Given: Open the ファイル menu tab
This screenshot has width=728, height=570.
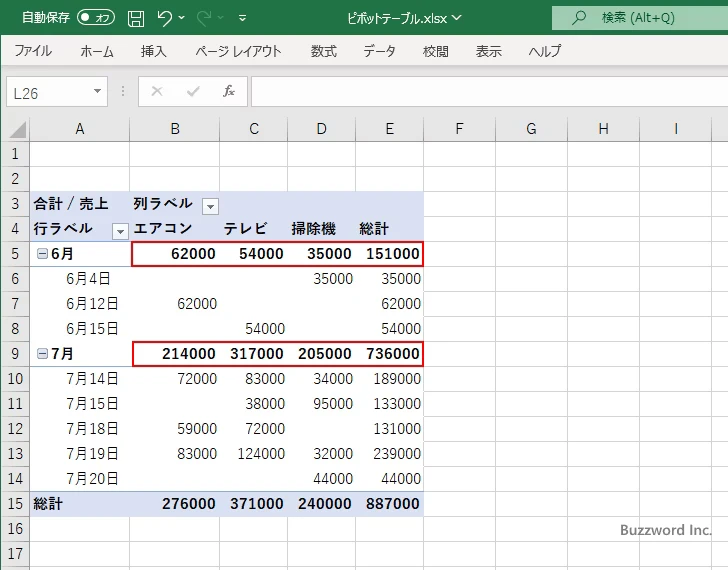Looking at the screenshot, I should (x=33, y=51).
